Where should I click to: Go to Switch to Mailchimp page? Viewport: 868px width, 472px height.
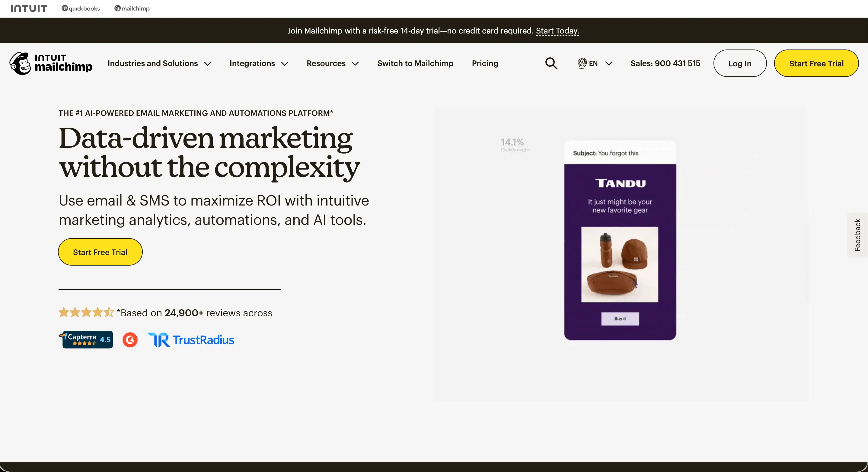pos(415,63)
